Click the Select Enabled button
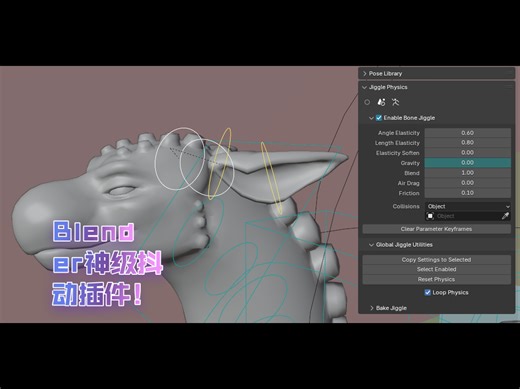520x389 pixels. coord(436,269)
